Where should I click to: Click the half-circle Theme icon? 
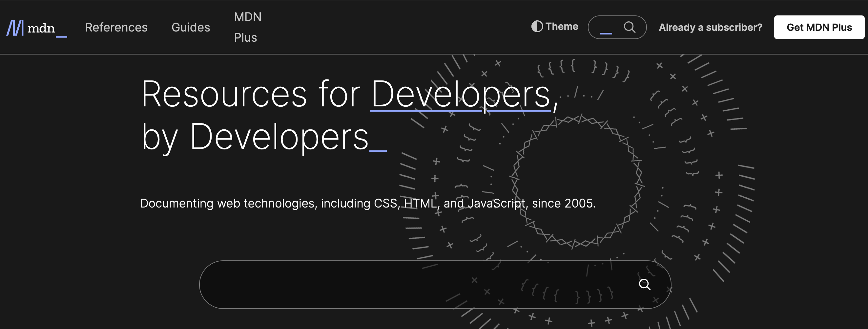point(537,26)
